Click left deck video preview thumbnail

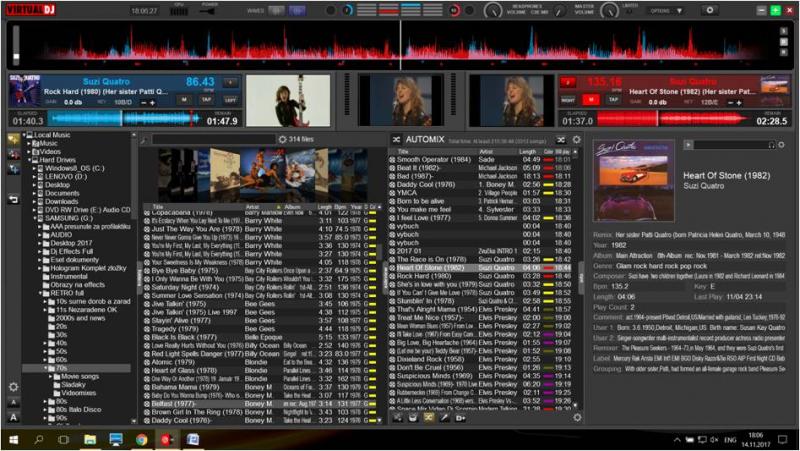click(288, 101)
